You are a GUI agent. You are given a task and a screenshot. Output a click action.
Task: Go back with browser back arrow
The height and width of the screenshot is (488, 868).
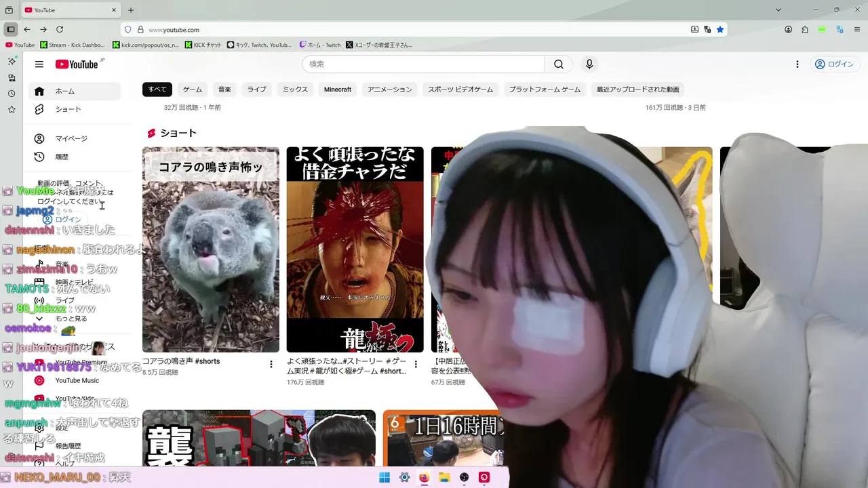pyautogui.click(x=27, y=30)
